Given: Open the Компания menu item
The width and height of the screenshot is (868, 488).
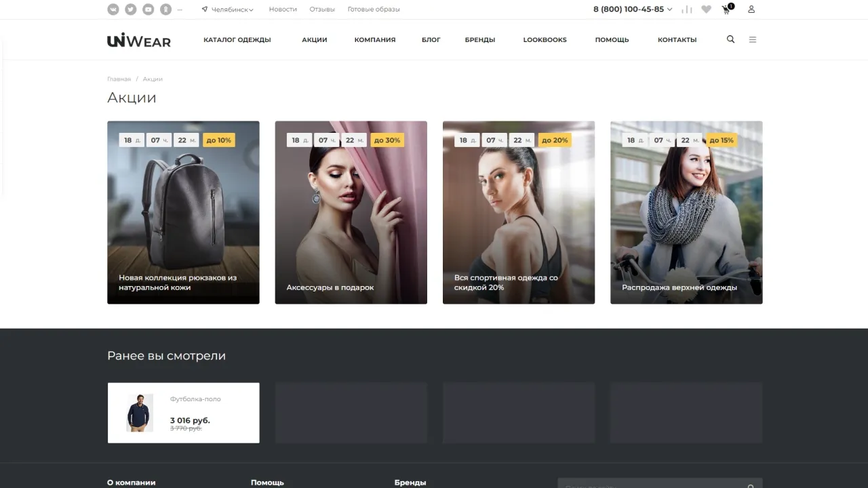Looking at the screenshot, I should (375, 40).
